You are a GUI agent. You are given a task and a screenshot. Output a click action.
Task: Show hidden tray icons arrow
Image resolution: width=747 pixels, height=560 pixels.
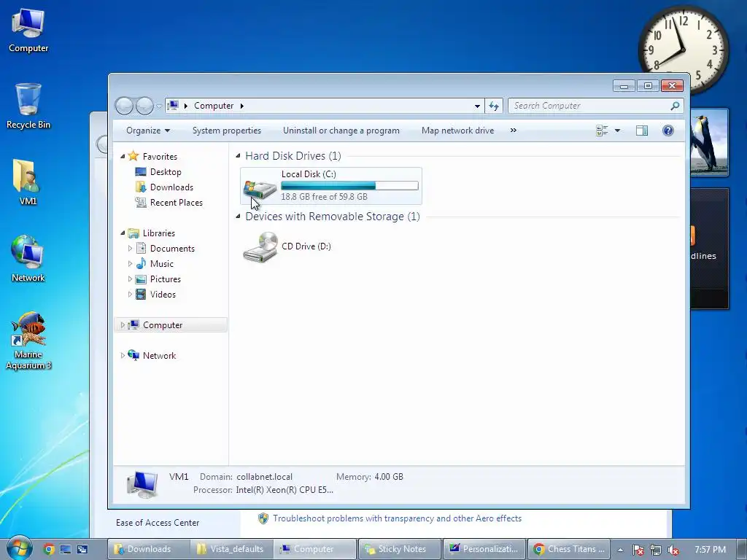click(620, 550)
